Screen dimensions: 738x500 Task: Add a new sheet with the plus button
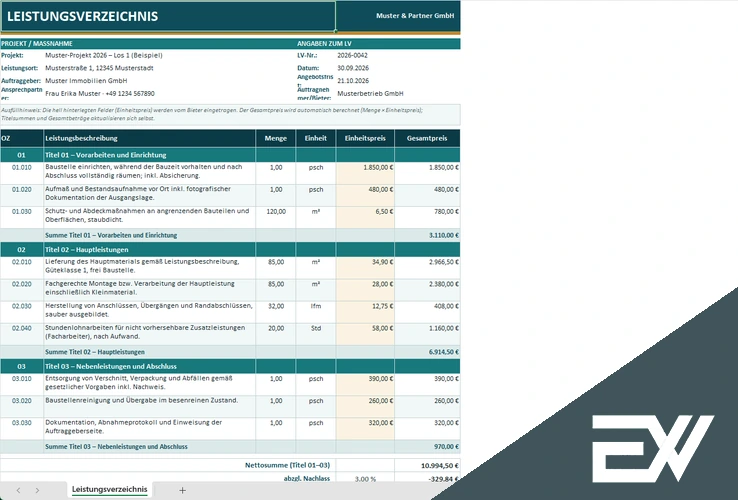pos(182,490)
